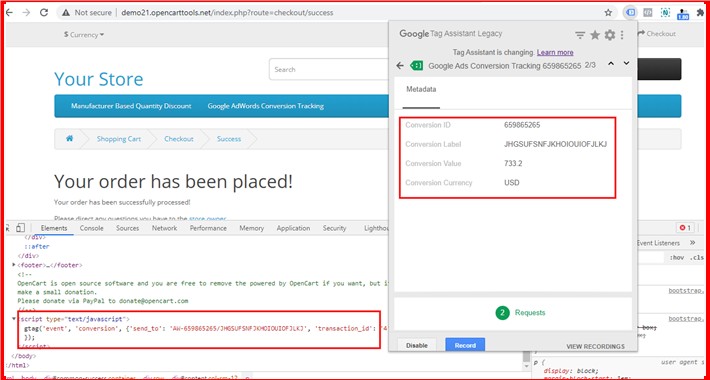Select the Metadata tab in Tag Assistant
The width and height of the screenshot is (710, 380).
[421, 89]
